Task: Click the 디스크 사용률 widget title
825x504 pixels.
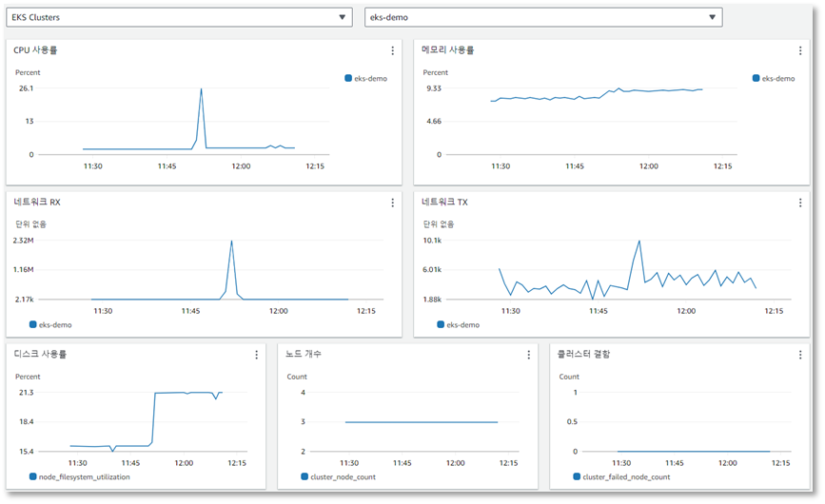Action: click(x=40, y=354)
